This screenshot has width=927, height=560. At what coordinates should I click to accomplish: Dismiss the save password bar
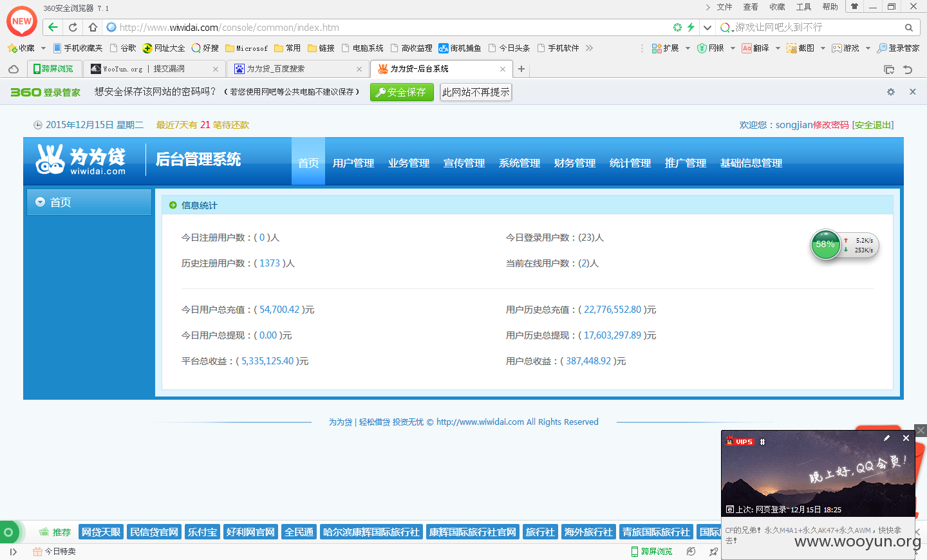(913, 92)
